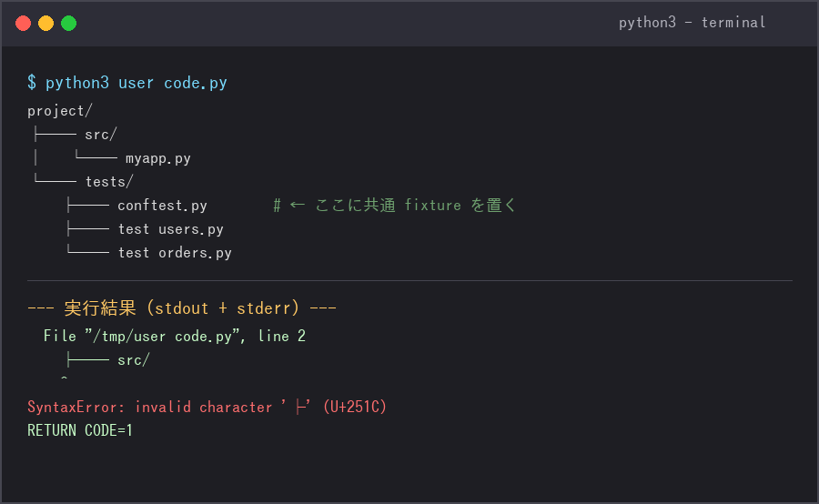Click the 'python3 - terminal' window title
819x504 pixels.
click(x=693, y=23)
